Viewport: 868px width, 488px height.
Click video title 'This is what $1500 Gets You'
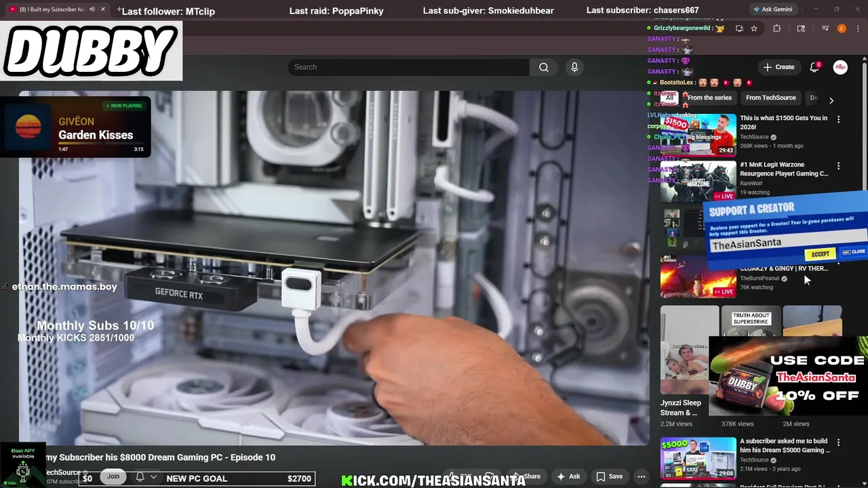click(x=783, y=123)
